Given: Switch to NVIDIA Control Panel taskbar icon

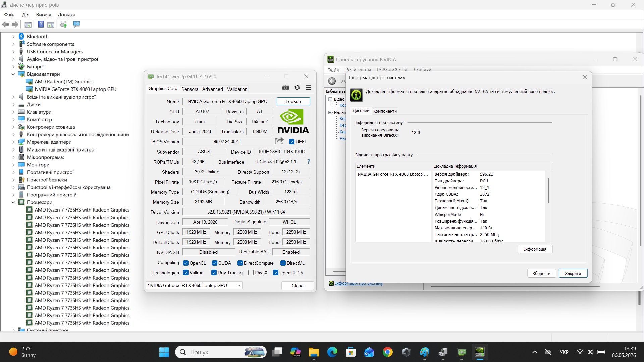Looking at the screenshot, I should 480,352.
